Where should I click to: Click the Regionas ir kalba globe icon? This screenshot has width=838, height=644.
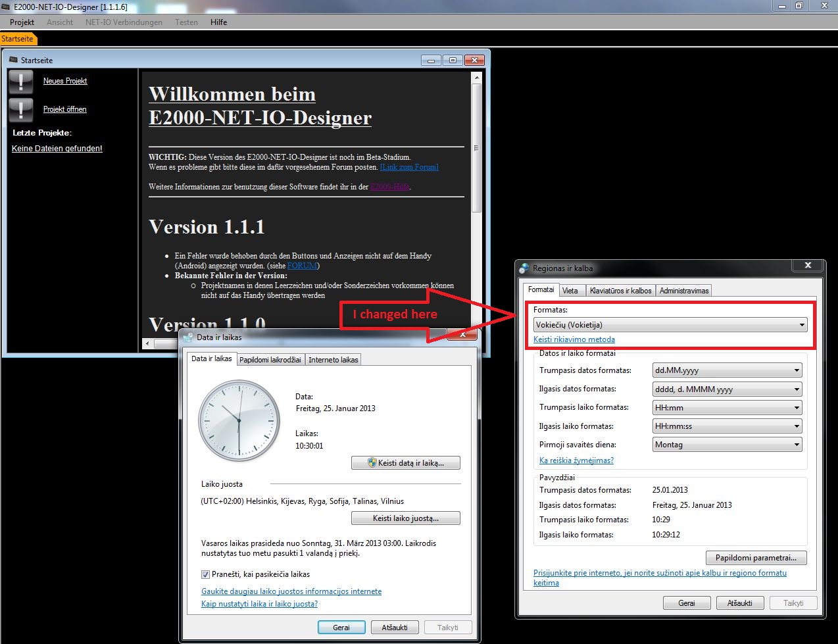point(524,268)
